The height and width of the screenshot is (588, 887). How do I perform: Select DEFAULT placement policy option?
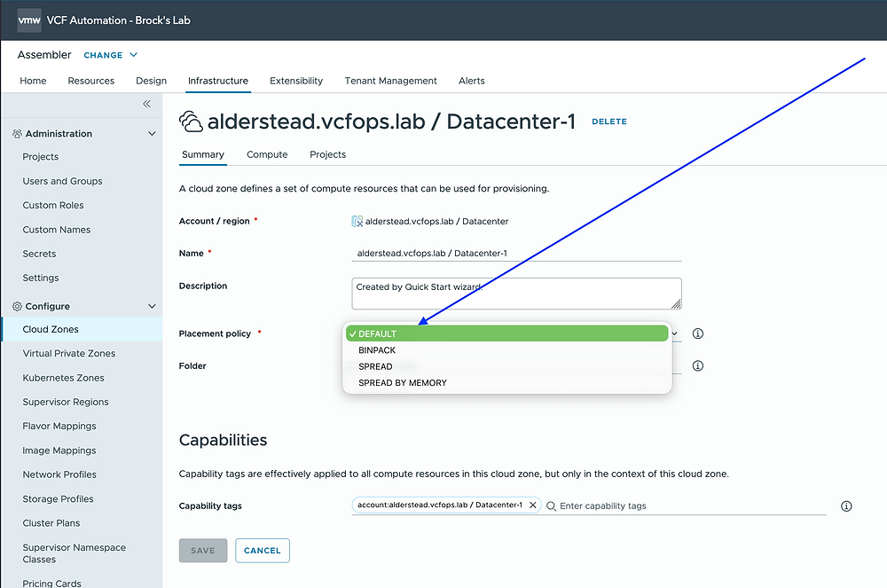506,333
